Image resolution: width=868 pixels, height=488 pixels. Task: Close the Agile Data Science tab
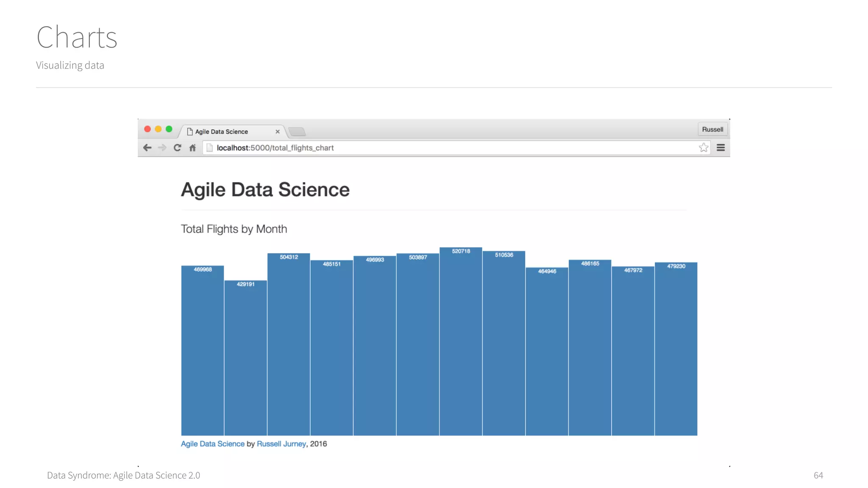pyautogui.click(x=278, y=132)
